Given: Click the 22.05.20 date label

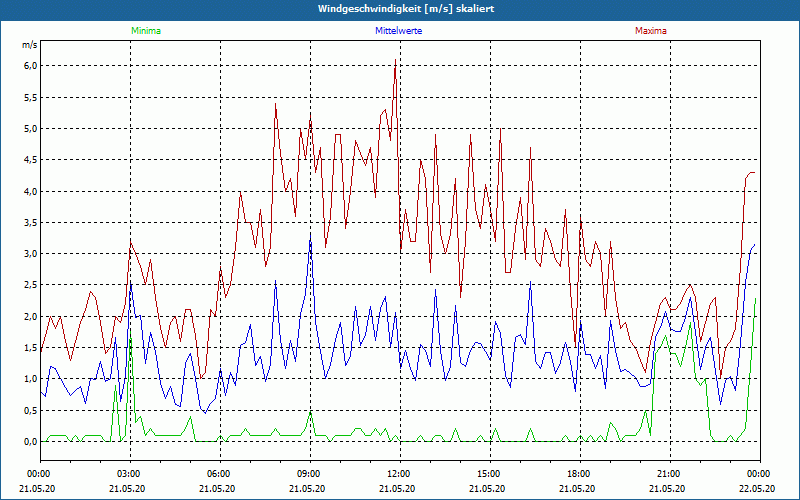Looking at the screenshot, I should 758,488.
